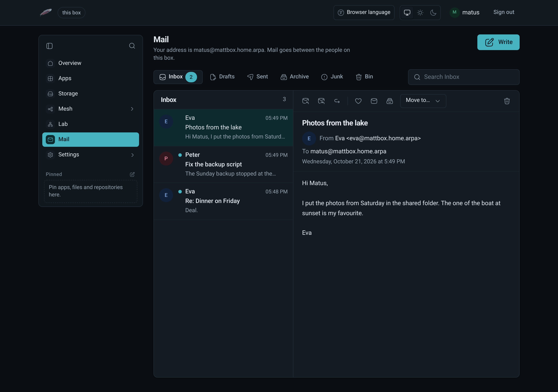The image size is (558, 392).
Task: Click the pinned items placeholder box
Action: click(91, 191)
